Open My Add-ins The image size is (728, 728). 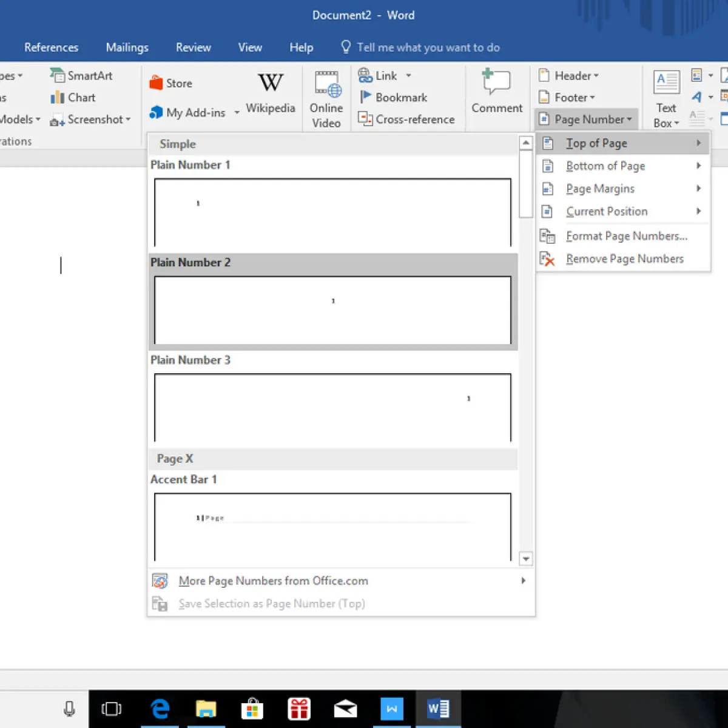pos(187,112)
